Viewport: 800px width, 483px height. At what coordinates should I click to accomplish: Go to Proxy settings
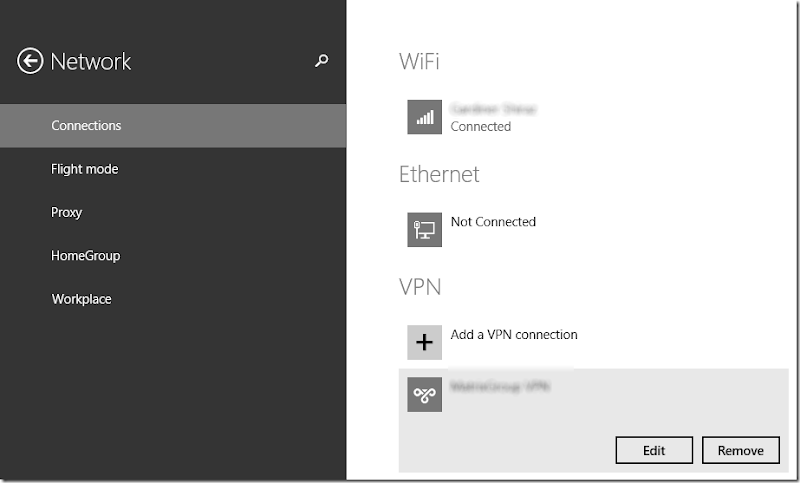tap(67, 212)
